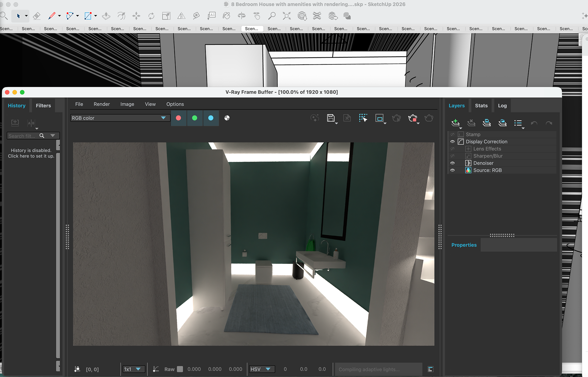Toggle Display Correction layer visibility

(x=452, y=142)
